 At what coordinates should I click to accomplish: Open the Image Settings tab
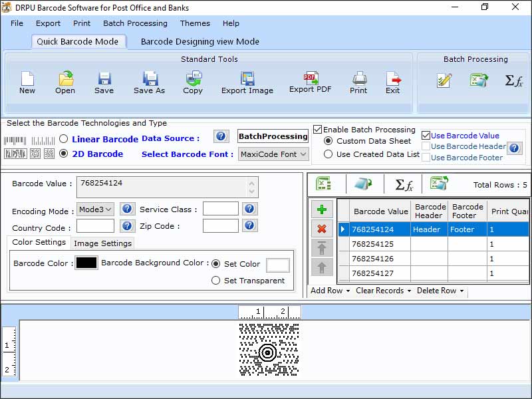coord(102,243)
